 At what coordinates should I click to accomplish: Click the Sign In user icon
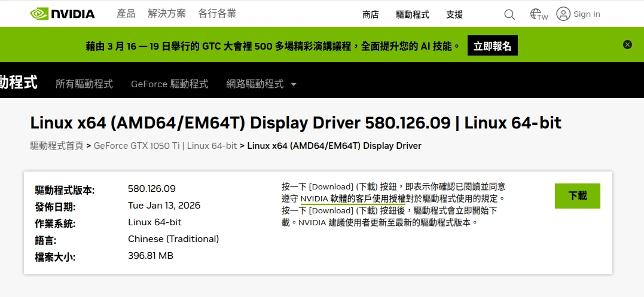(x=563, y=14)
